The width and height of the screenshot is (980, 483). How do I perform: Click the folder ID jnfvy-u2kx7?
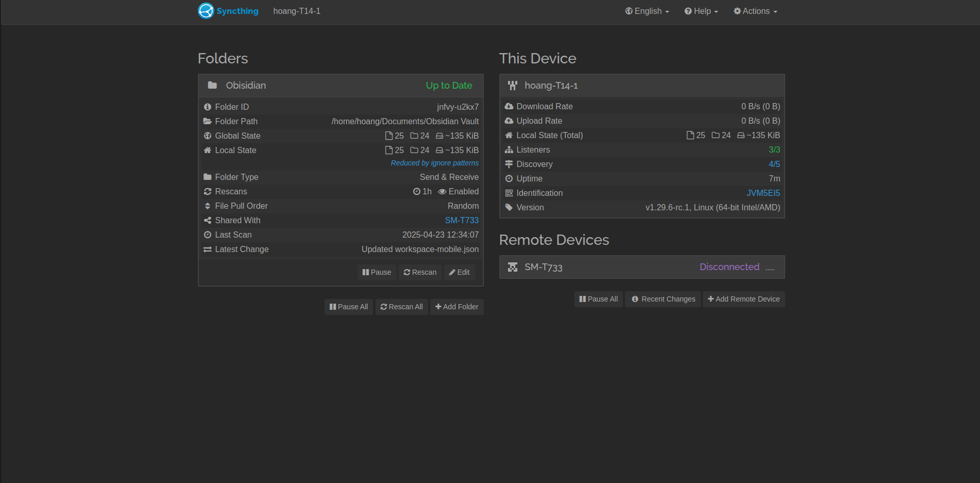[x=458, y=107]
